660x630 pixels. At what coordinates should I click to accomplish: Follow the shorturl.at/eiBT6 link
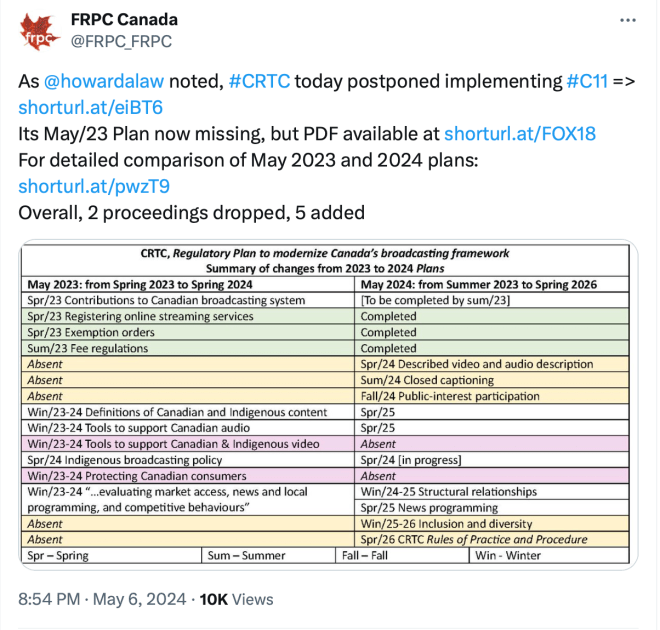pyautogui.click(x=90, y=107)
